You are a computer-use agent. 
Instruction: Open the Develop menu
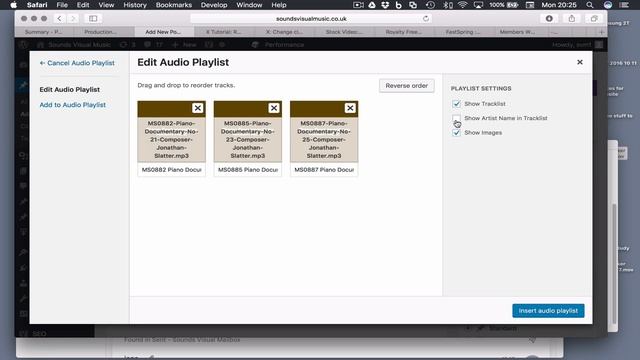(214, 5)
